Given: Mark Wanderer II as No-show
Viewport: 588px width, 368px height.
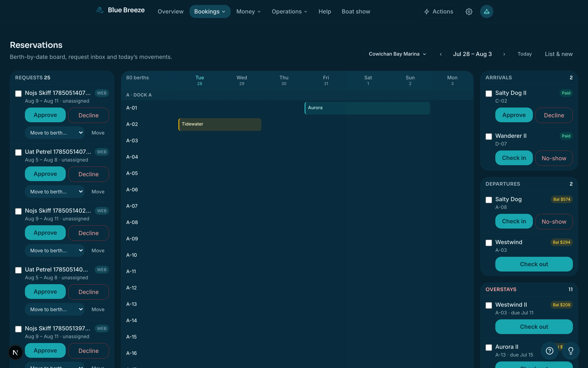Looking at the screenshot, I should pyautogui.click(x=554, y=158).
